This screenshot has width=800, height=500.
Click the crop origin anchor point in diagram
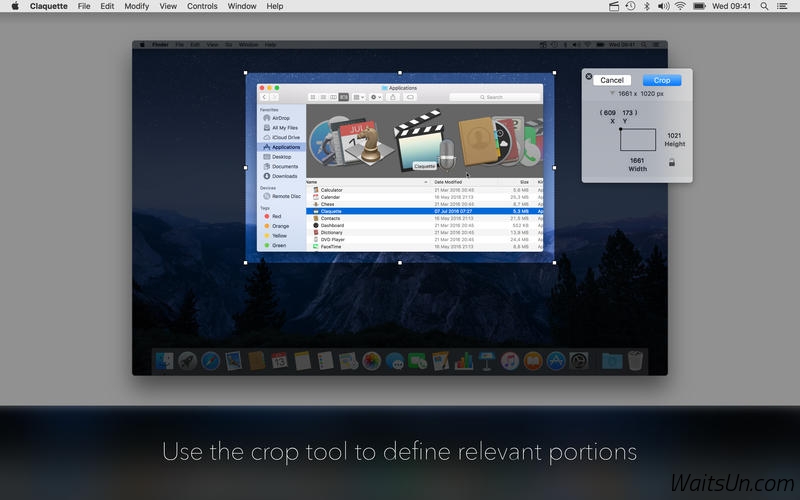(x=620, y=129)
